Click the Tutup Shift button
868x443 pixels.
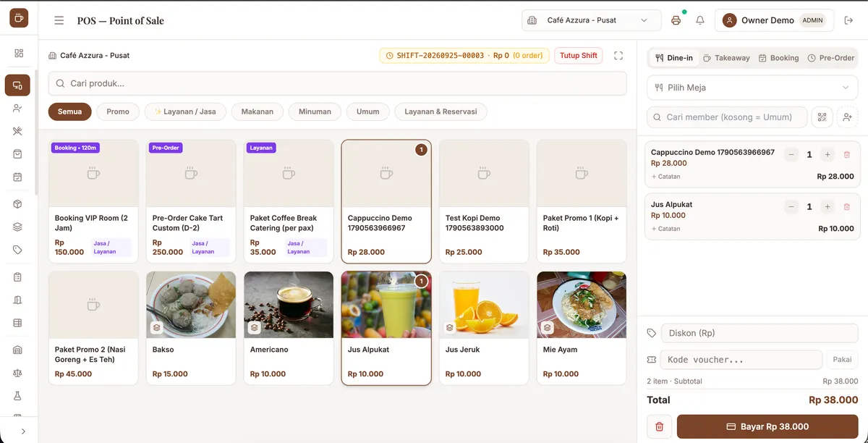(x=579, y=56)
